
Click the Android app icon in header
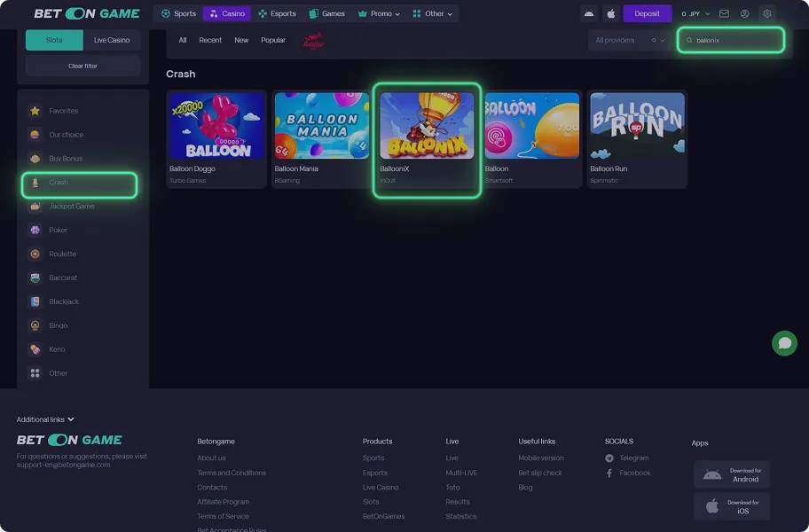(589, 13)
